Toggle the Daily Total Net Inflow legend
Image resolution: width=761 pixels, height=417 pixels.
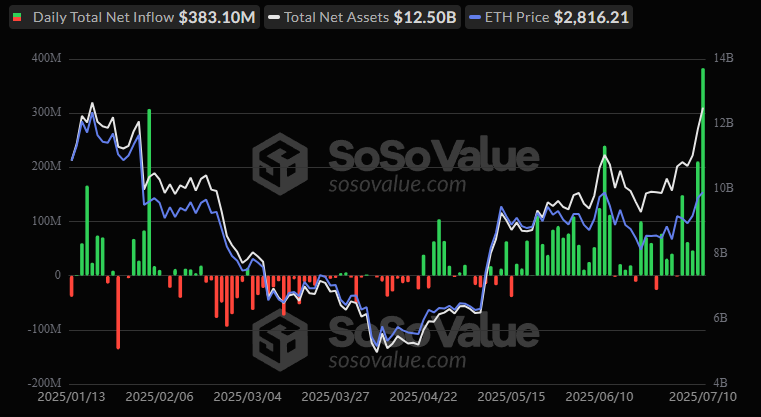click(134, 17)
